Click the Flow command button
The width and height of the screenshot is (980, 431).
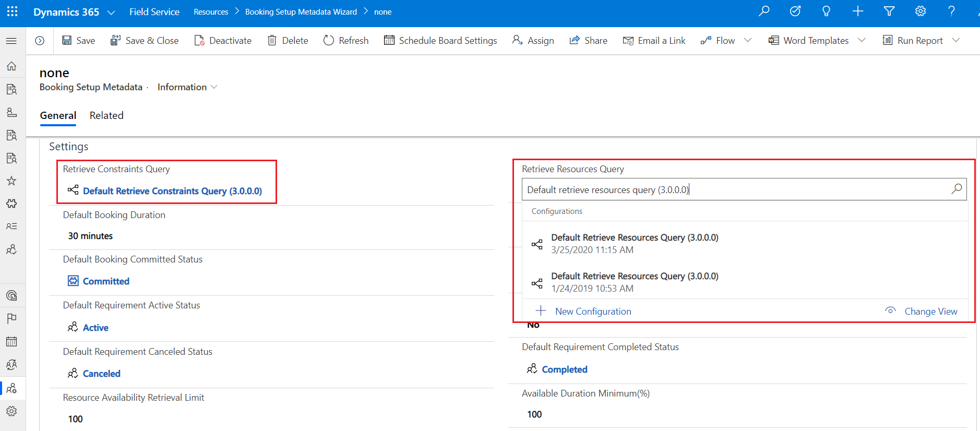pyautogui.click(x=718, y=41)
